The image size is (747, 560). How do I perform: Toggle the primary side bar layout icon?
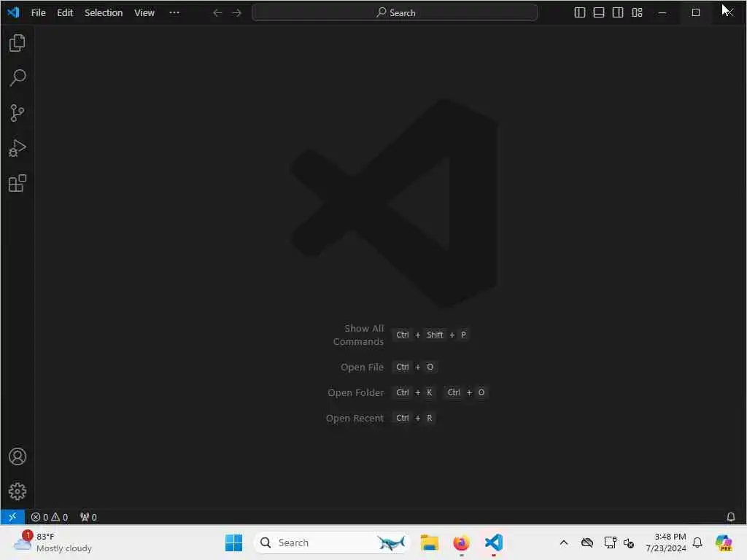[x=580, y=13]
